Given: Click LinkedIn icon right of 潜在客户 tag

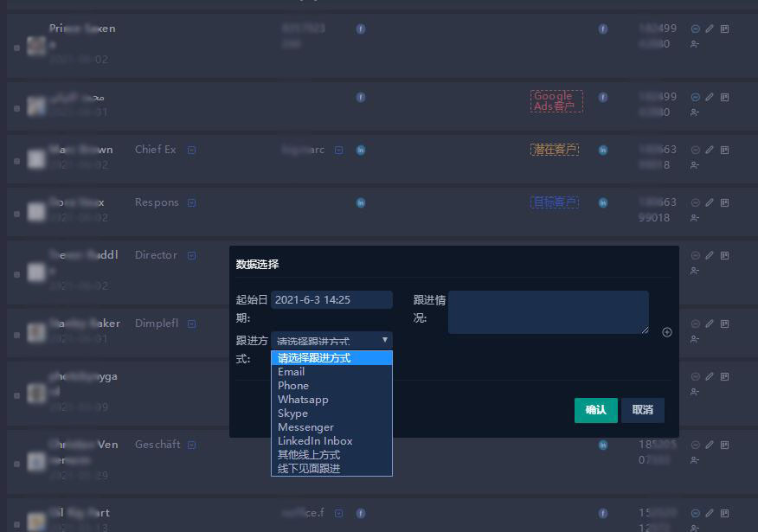Looking at the screenshot, I should click(603, 150).
